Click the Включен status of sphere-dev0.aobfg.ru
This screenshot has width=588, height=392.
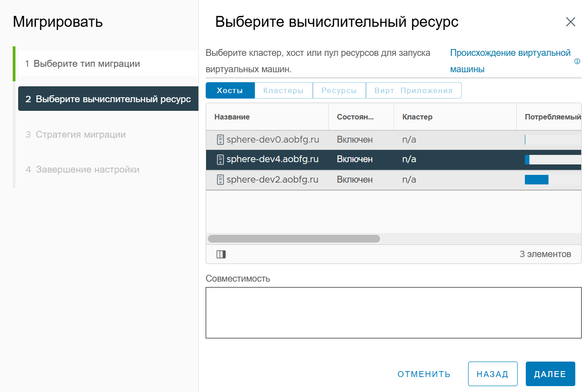[x=355, y=140]
